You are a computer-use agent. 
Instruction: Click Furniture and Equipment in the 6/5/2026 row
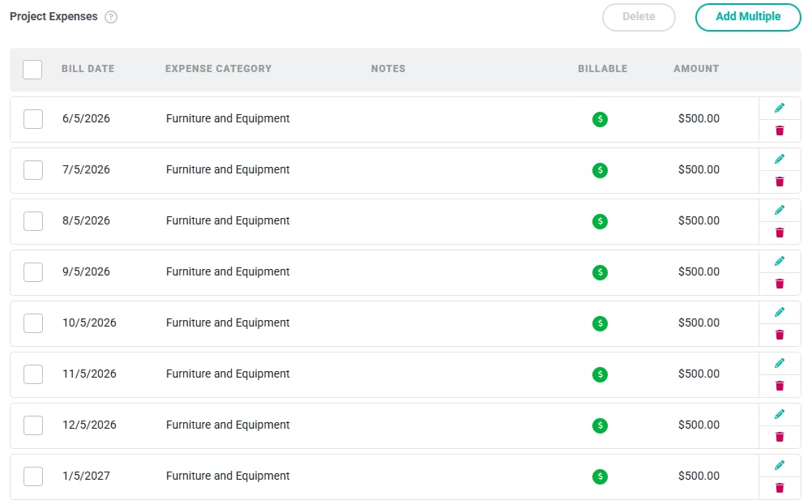(x=228, y=118)
